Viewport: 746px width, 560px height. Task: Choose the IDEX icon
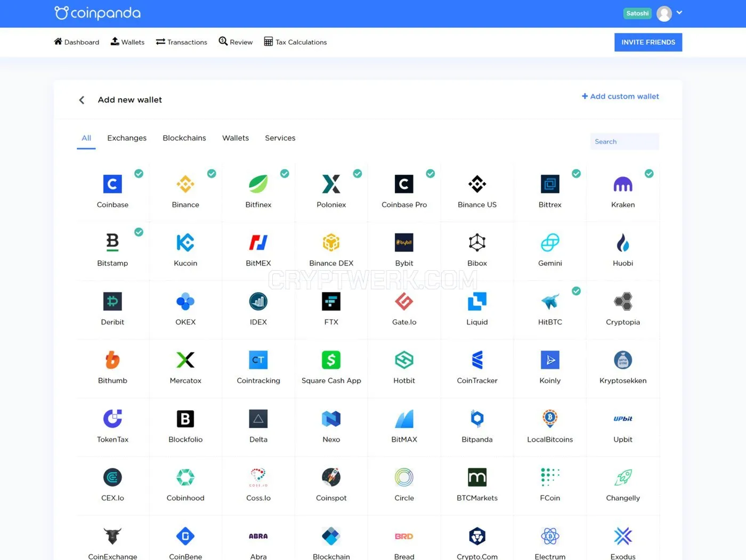click(x=258, y=302)
